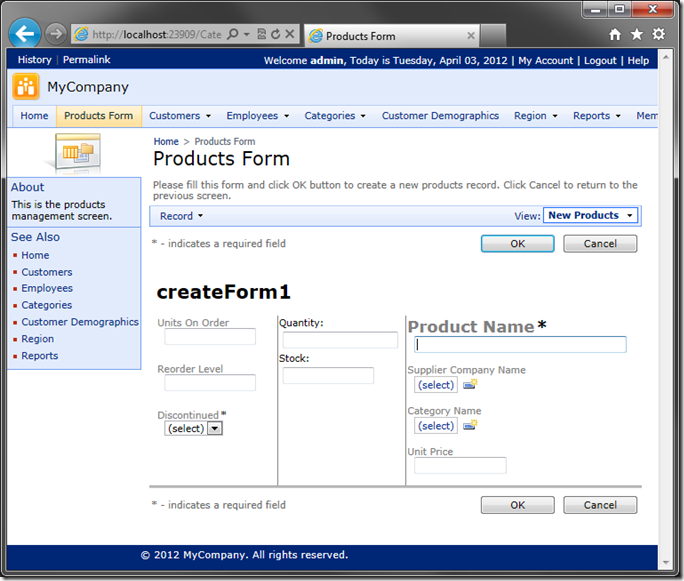Click new Category Name record icon
The height and width of the screenshot is (581, 684).
[470, 425]
